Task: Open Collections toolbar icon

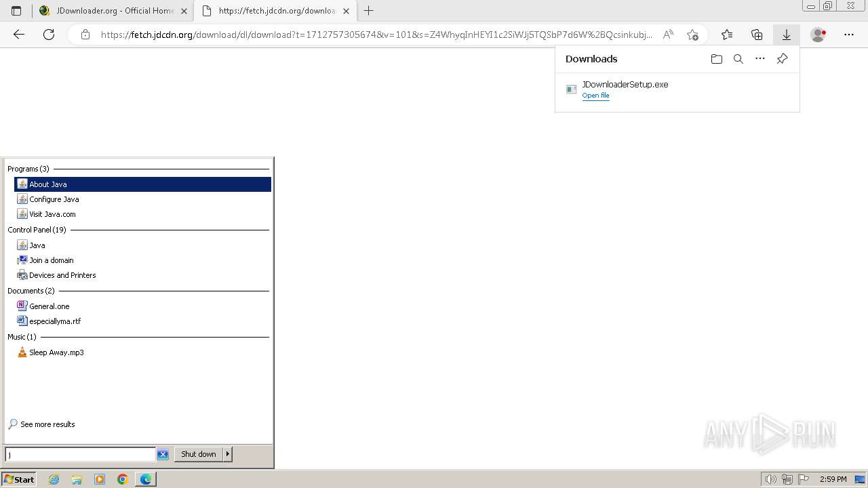Action: [x=757, y=35]
